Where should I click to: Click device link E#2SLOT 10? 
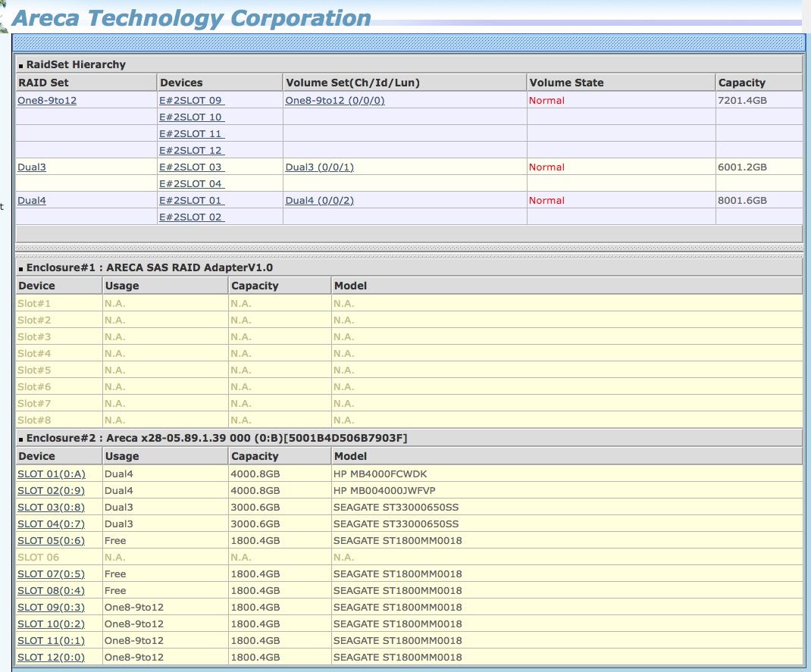191,117
